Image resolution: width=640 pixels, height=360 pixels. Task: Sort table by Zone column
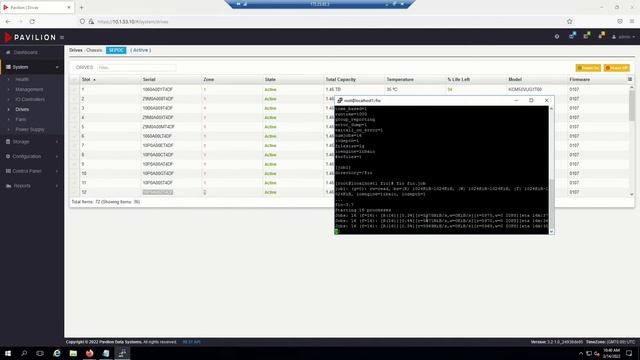coord(209,80)
